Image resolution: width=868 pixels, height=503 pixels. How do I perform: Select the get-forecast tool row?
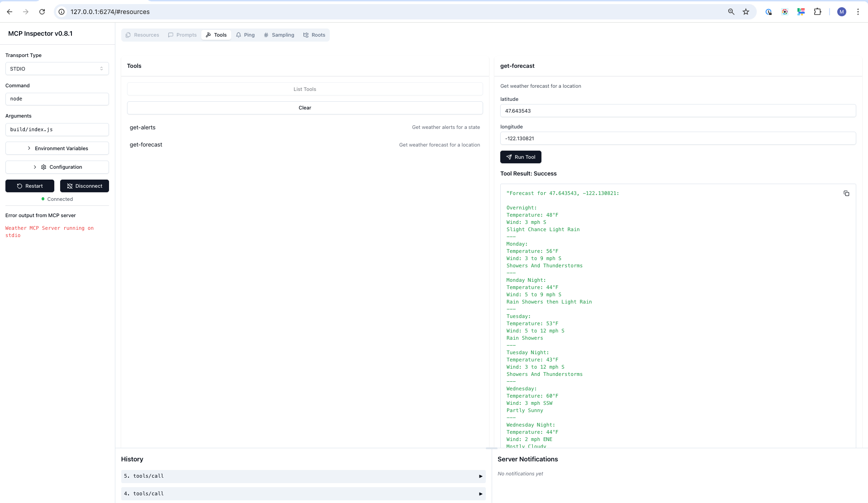point(305,145)
